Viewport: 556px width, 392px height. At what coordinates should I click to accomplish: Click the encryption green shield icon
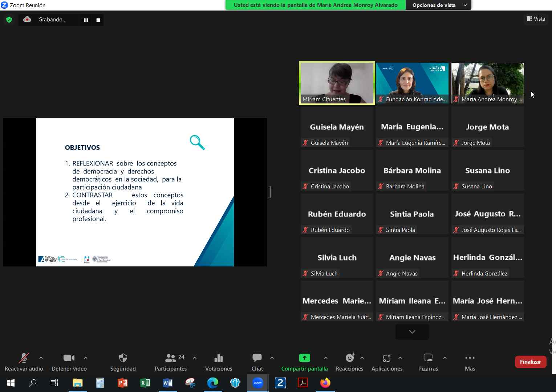[9, 20]
